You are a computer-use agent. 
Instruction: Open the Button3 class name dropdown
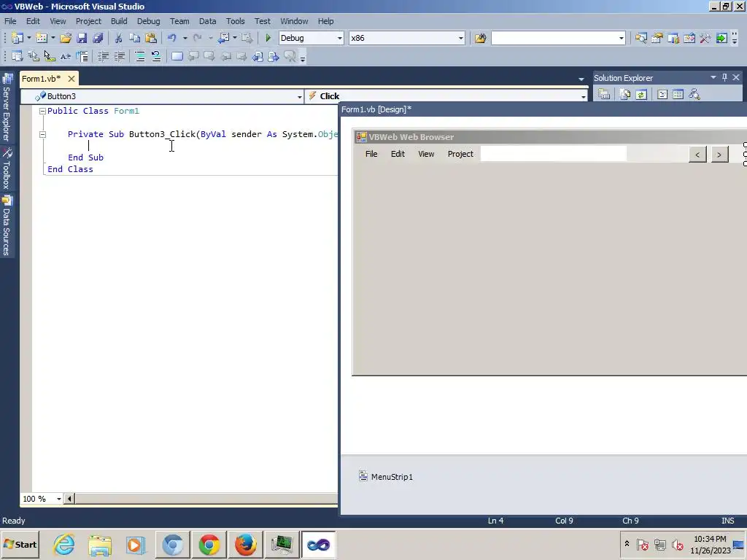tap(300, 97)
